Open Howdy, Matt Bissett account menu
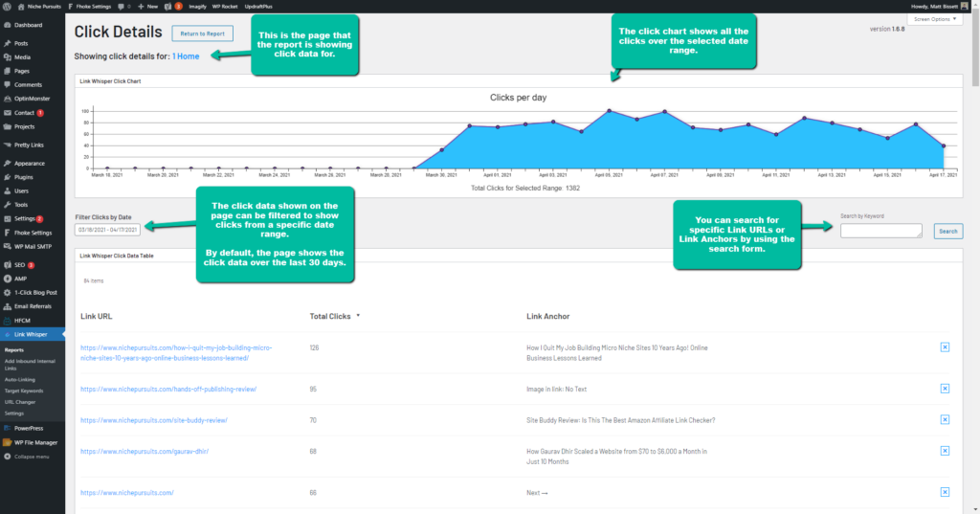This screenshot has width=980, height=514. click(x=940, y=7)
